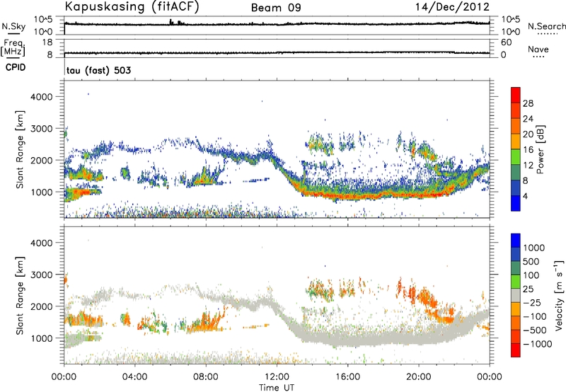Image resolution: width=566 pixels, height=392 pixels.
Task: Select the 18 tick on frequency axis
Action: click(47, 42)
